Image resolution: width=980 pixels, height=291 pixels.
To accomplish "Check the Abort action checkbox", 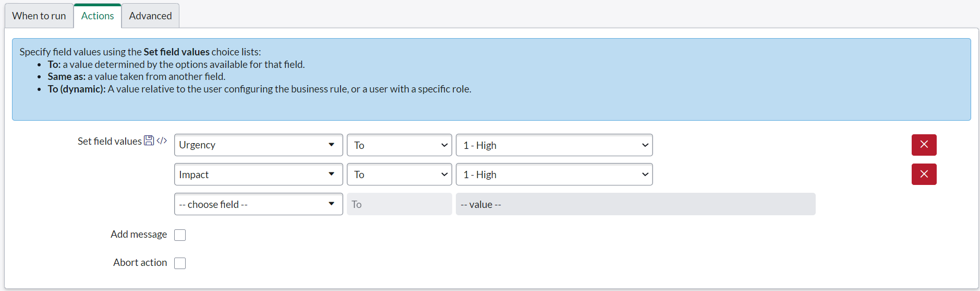I will [x=180, y=263].
